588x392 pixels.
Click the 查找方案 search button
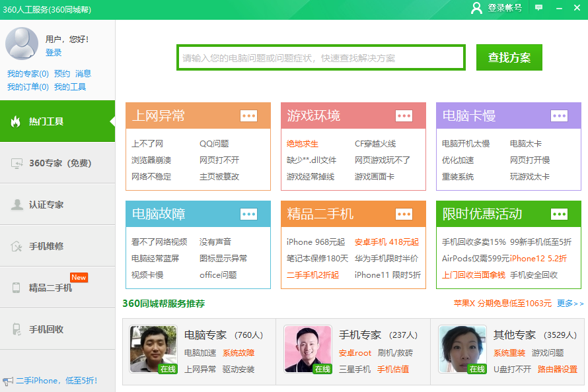[509, 57]
